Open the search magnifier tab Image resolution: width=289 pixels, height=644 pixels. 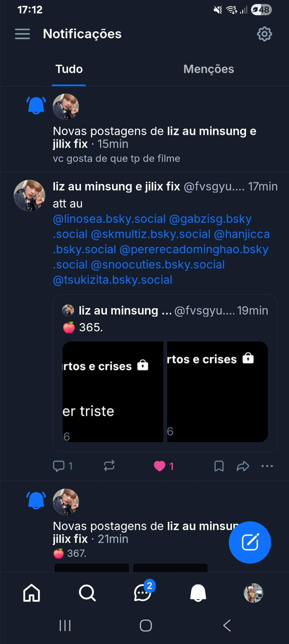(87, 593)
